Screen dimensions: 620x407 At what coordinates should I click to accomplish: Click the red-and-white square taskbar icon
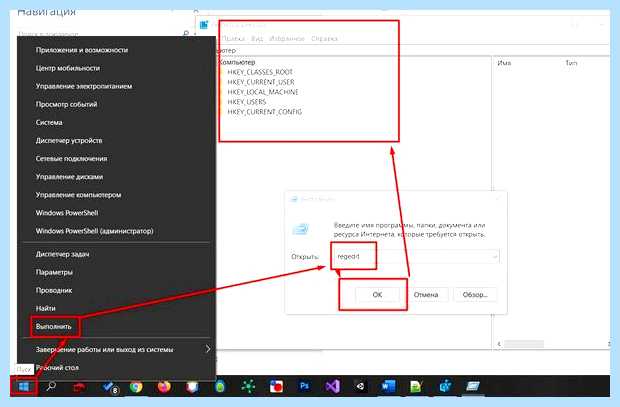click(x=276, y=386)
